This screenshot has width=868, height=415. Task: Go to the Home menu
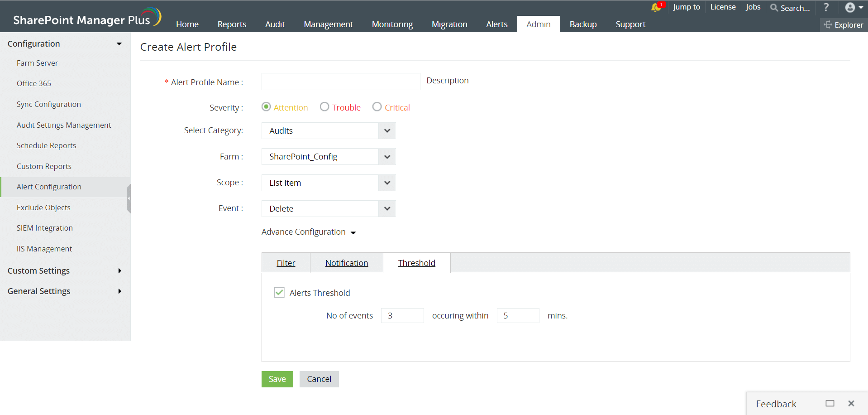coord(187,24)
